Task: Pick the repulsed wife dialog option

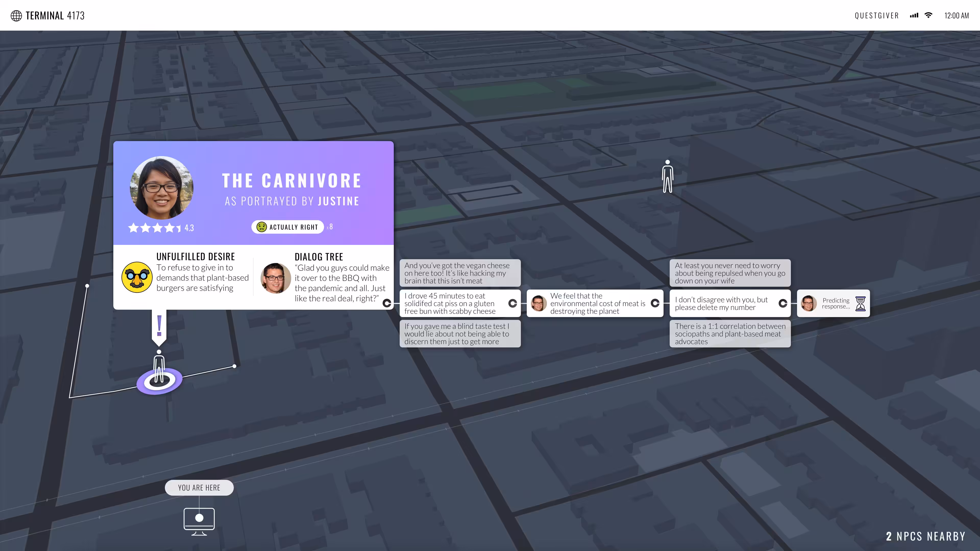Action: point(730,273)
